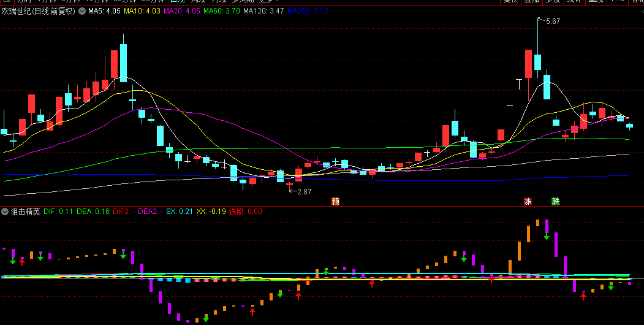Screen dimensions: 644x325
Task: Click the green 跌 event marker icon
Action: pos(555,201)
